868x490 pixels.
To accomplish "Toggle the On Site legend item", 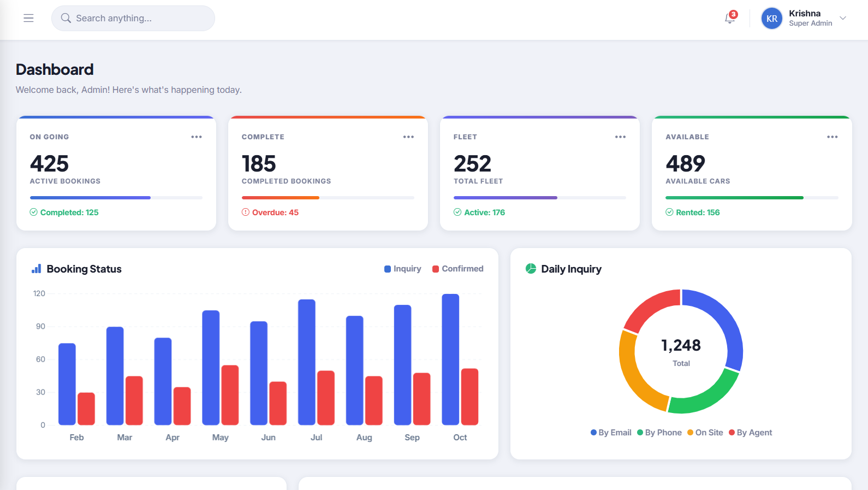I will [x=705, y=433].
